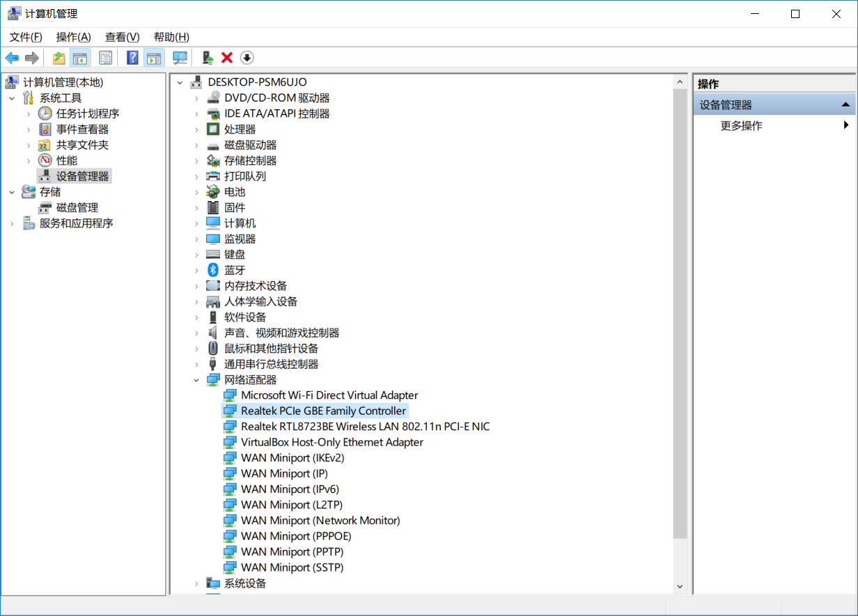Image resolution: width=858 pixels, height=616 pixels.
Task: Expand the 服务和应用程序 node
Action: click(12, 223)
